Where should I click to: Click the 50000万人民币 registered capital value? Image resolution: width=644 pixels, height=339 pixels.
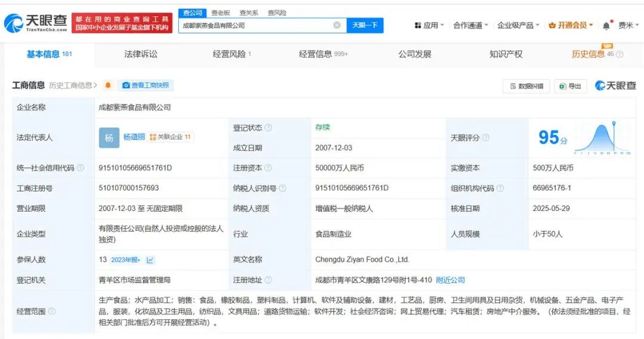[340, 168]
